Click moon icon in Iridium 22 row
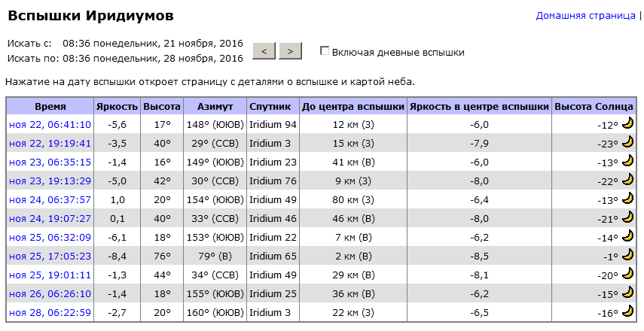The width and height of the screenshot is (644, 331). click(627, 235)
